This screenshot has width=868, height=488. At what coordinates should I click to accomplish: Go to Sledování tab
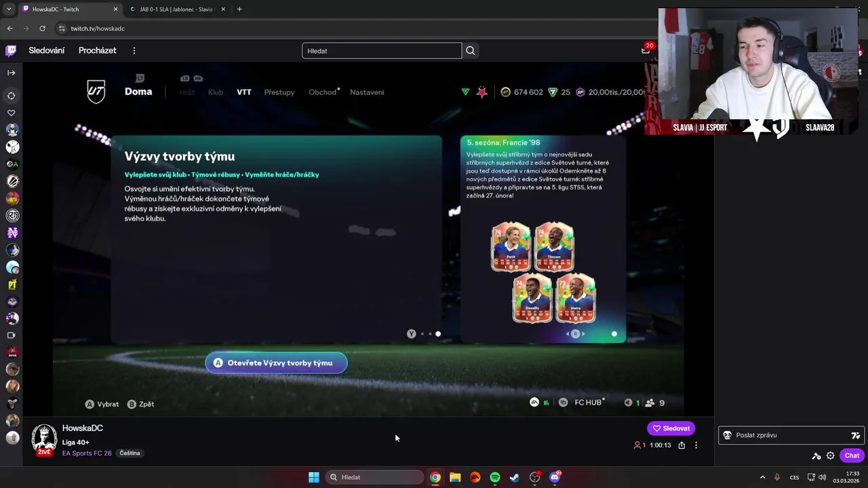click(x=47, y=51)
